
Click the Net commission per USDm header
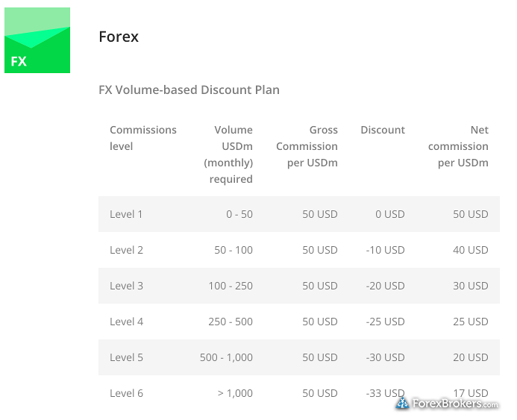(x=458, y=146)
